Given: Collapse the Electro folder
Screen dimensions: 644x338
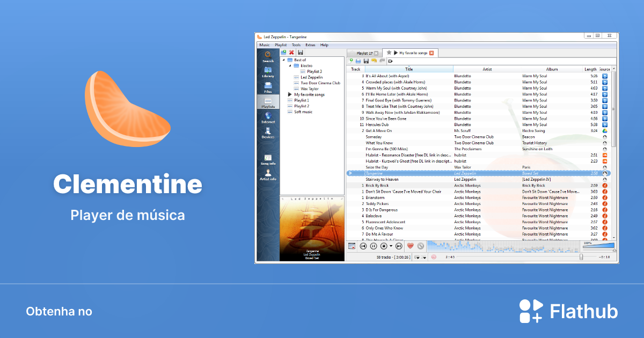Looking at the screenshot, I should [290, 65].
